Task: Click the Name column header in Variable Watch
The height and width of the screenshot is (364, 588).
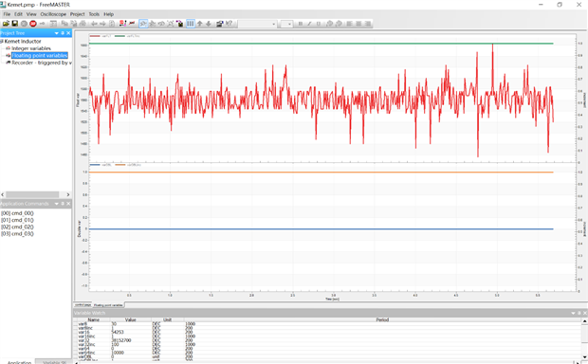Action: click(x=93, y=319)
